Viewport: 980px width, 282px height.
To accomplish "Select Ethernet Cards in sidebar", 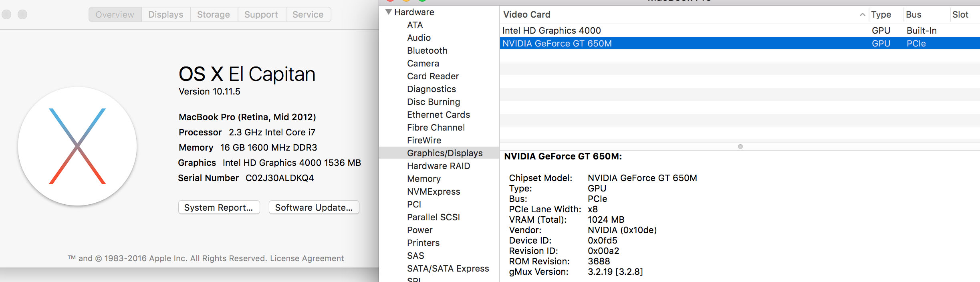I will click(x=438, y=115).
